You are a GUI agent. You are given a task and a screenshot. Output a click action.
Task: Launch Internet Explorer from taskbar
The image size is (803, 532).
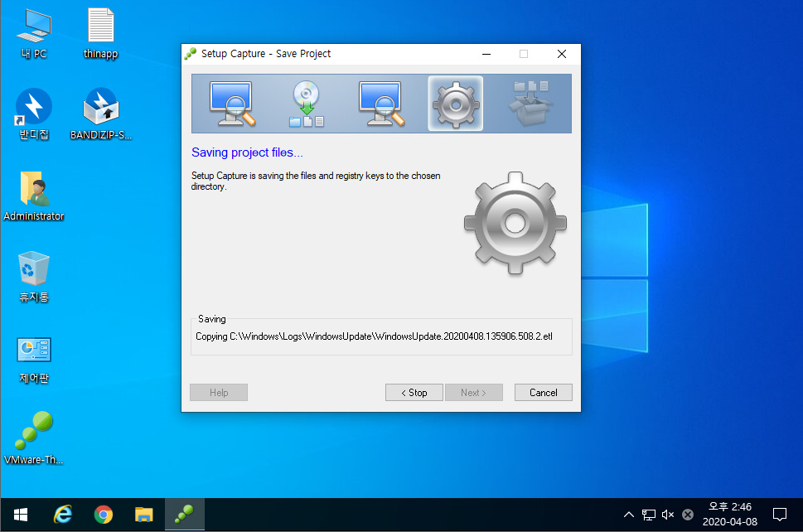(62, 515)
